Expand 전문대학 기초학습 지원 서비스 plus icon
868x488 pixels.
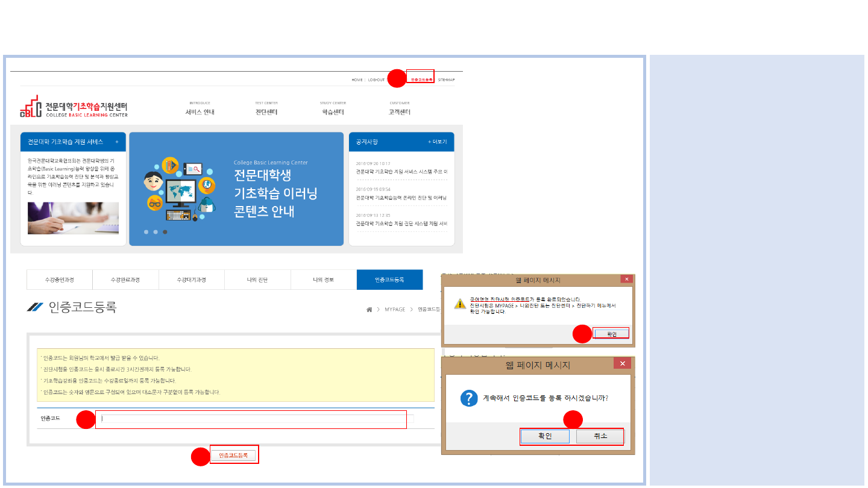pyautogui.click(x=117, y=142)
